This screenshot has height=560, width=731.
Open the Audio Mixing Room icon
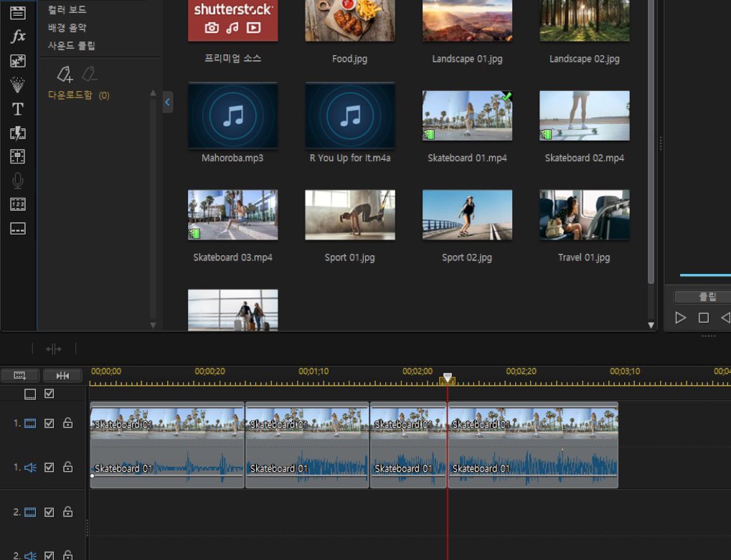(x=18, y=156)
